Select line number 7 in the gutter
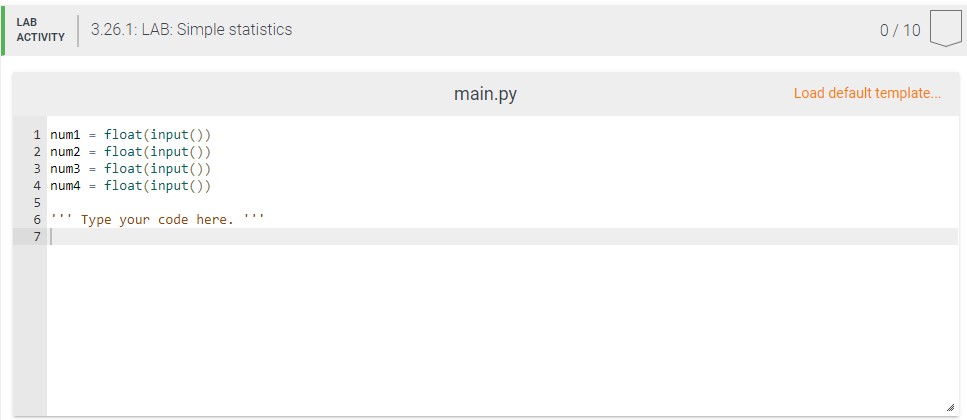The image size is (967, 420). pos(37,236)
